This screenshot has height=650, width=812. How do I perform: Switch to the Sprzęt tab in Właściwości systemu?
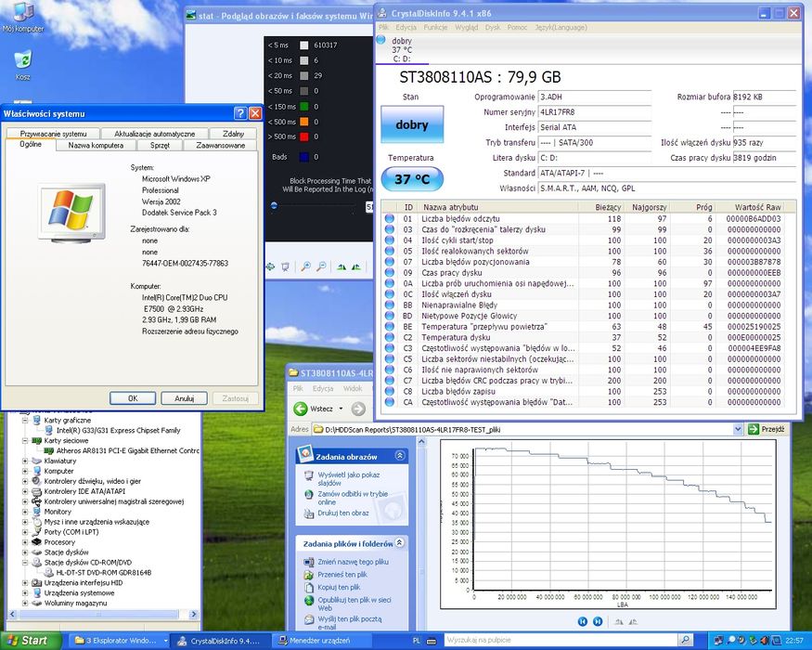tap(160, 146)
